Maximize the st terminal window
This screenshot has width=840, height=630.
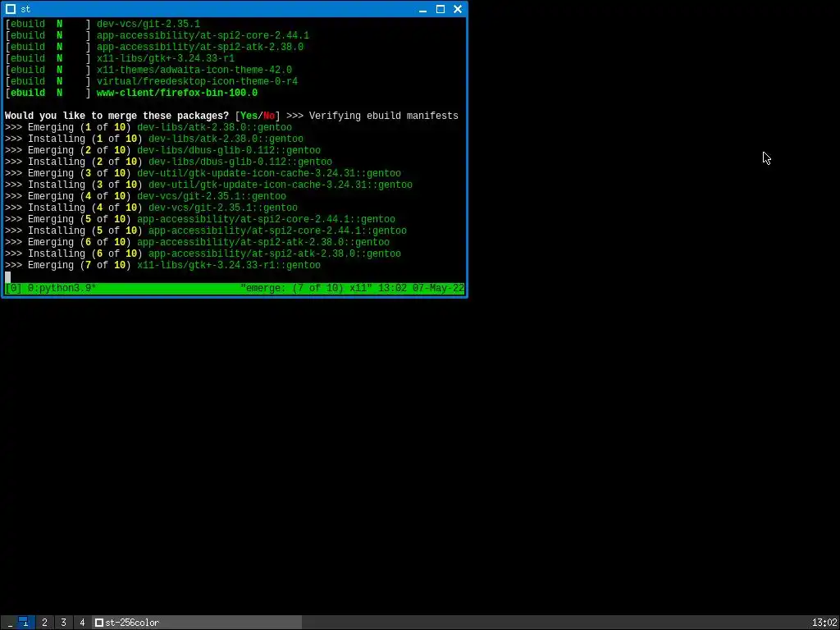(x=441, y=9)
